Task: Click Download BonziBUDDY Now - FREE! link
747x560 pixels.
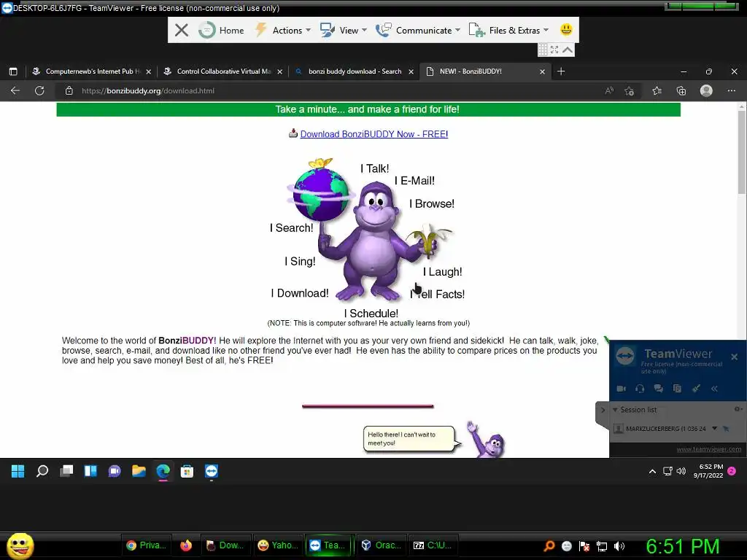Action: click(x=374, y=134)
